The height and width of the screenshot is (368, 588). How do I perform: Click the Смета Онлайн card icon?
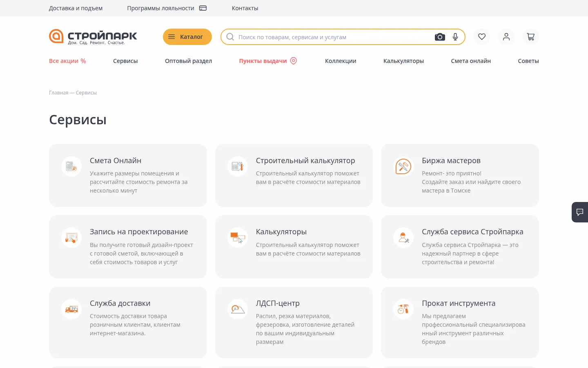point(71,166)
